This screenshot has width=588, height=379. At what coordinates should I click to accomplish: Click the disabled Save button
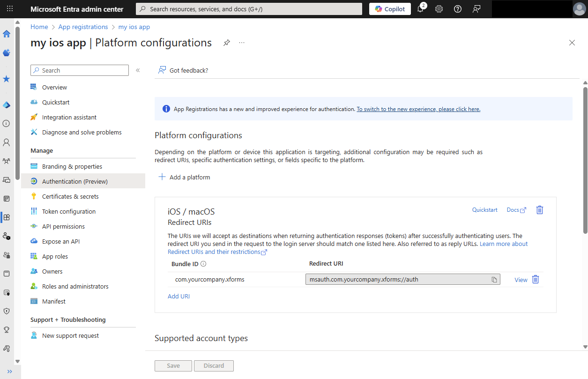click(173, 366)
